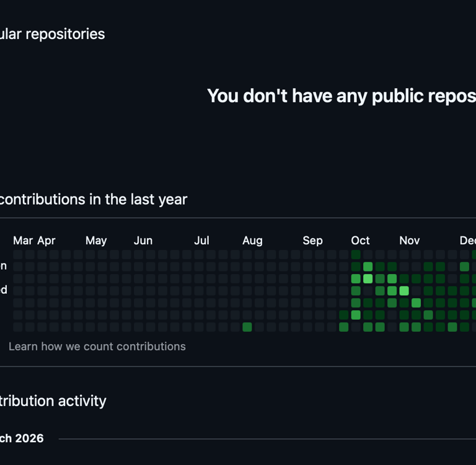Click the contribution activity section heading
Viewport: 476px width, 465px height.
point(53,401)
